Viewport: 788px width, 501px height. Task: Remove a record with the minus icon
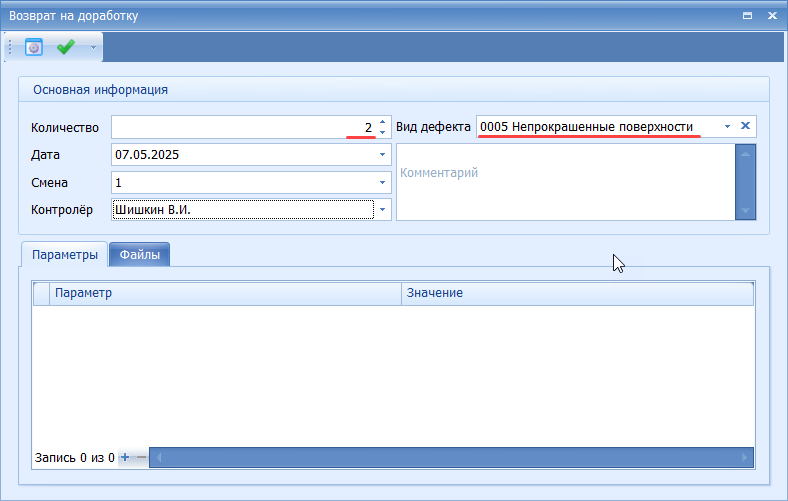pyautogui.click(x=141, y=457)
